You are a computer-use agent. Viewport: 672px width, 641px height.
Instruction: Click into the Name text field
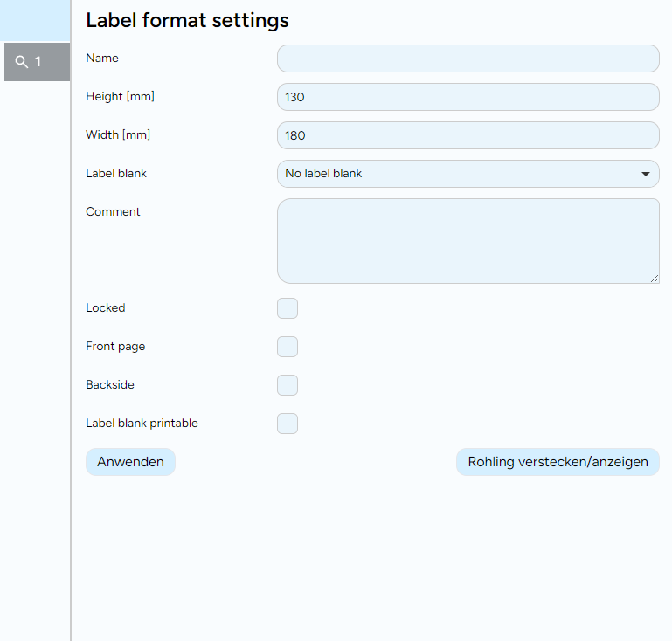coord(468,59)
